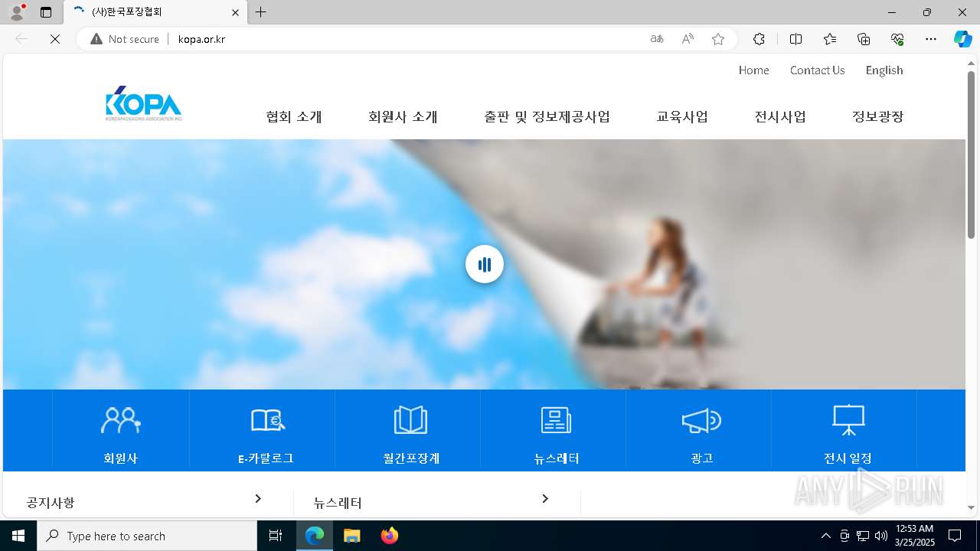Viewport: 980px width, 551px height.
Task: Open the 정보광장 menu
Action: click(878, 116)
